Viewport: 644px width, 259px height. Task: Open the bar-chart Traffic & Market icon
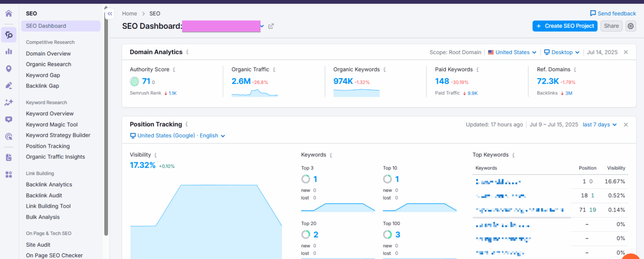point(8,51)
